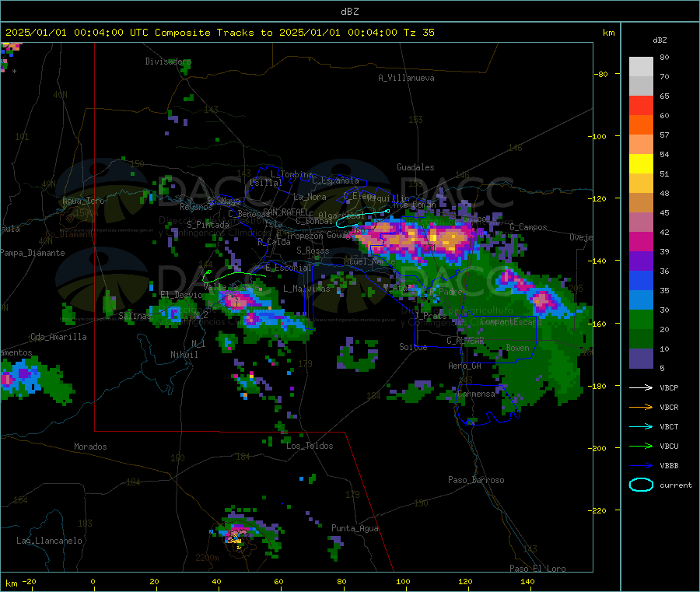Click the cyan VBCT arrow legend icon

(641, 427)
